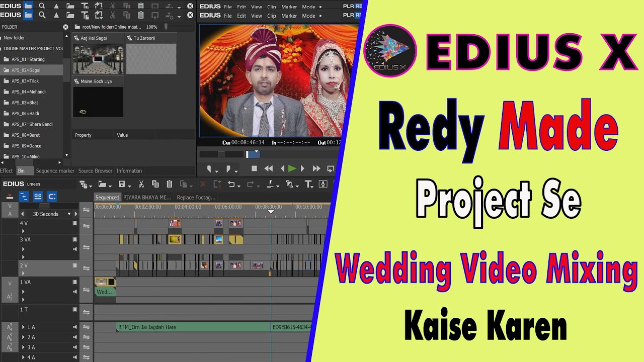644x362 pixels.
Task: Click the loop playback icon in player
Action: pyautogui.click(x=331, y=168)
